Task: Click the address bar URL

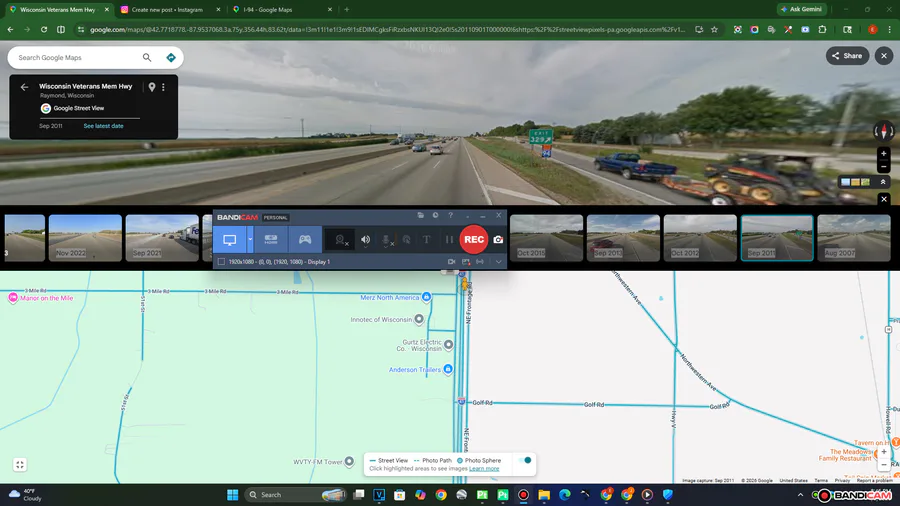Action: 387,29
